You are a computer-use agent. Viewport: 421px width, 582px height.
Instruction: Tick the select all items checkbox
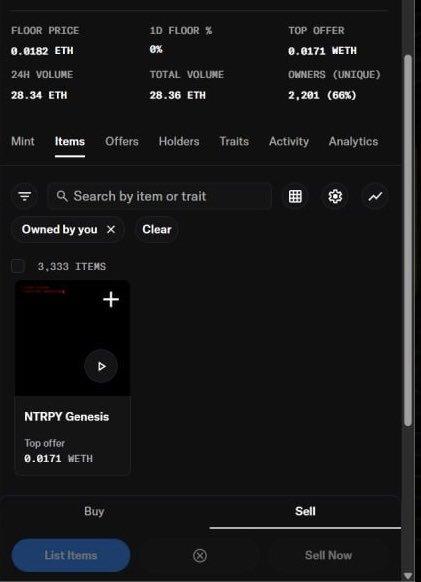18,266
